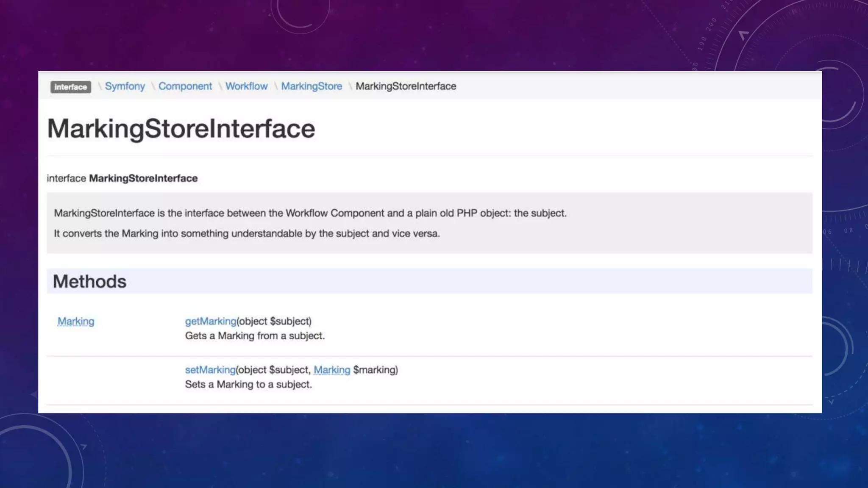The width and height of the screenshot is (868, 488).
Task: Open the Marking return type link
Action: point(76,321)
